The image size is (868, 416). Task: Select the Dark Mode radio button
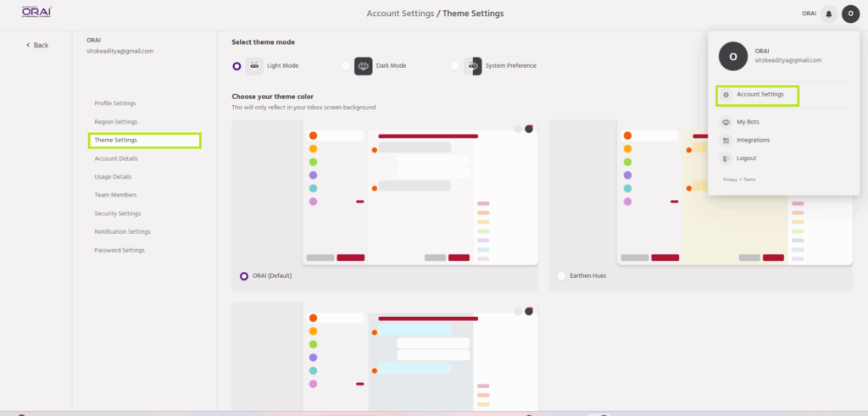(346, 66)
